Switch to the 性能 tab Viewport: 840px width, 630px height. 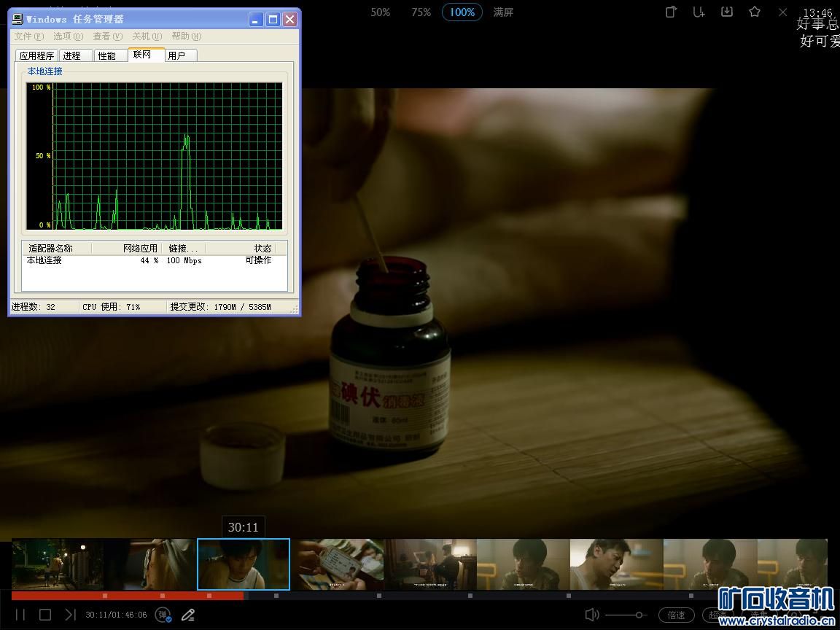(x=110, y=55)
